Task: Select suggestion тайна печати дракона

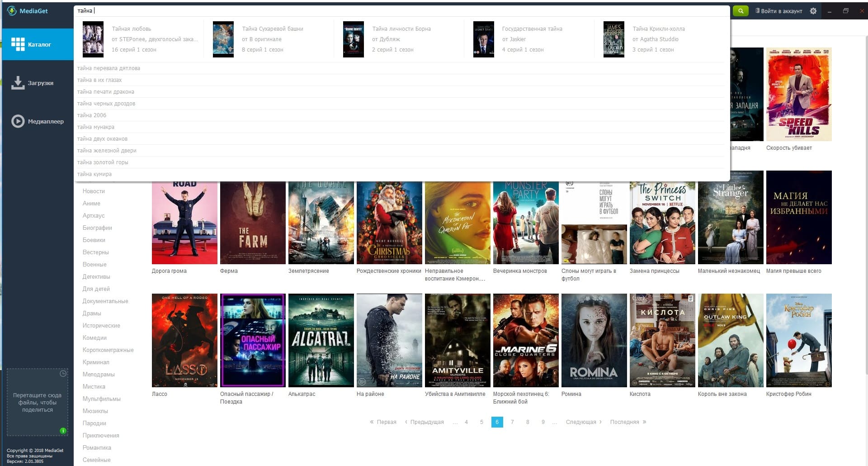Action: pyautogui.click(x=401, y=92)
